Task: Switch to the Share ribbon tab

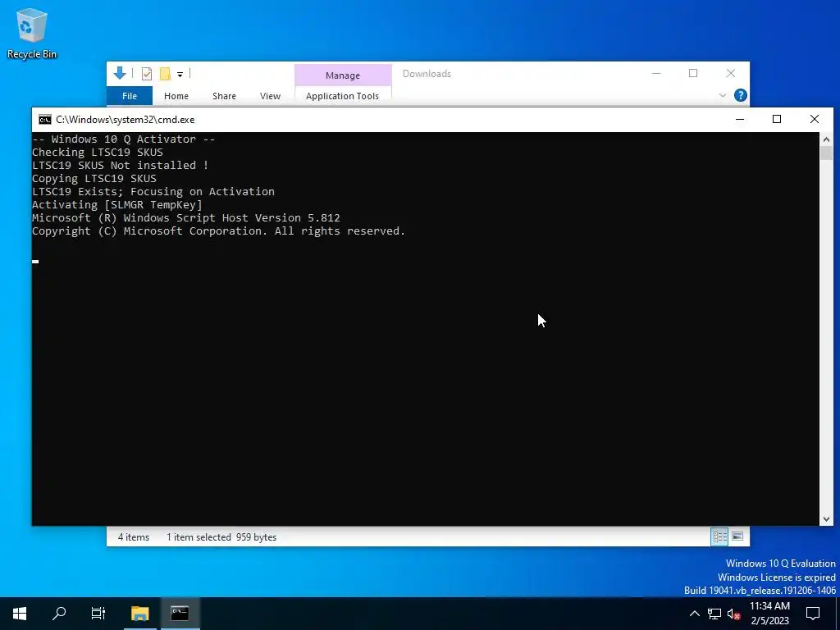Action: pyautogui.click(x=224, y=96)
